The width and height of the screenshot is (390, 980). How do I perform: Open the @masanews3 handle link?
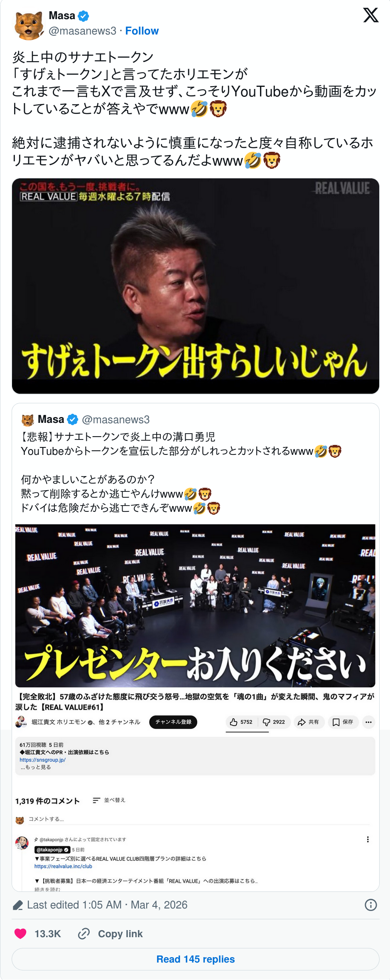(x=82, y=31)
